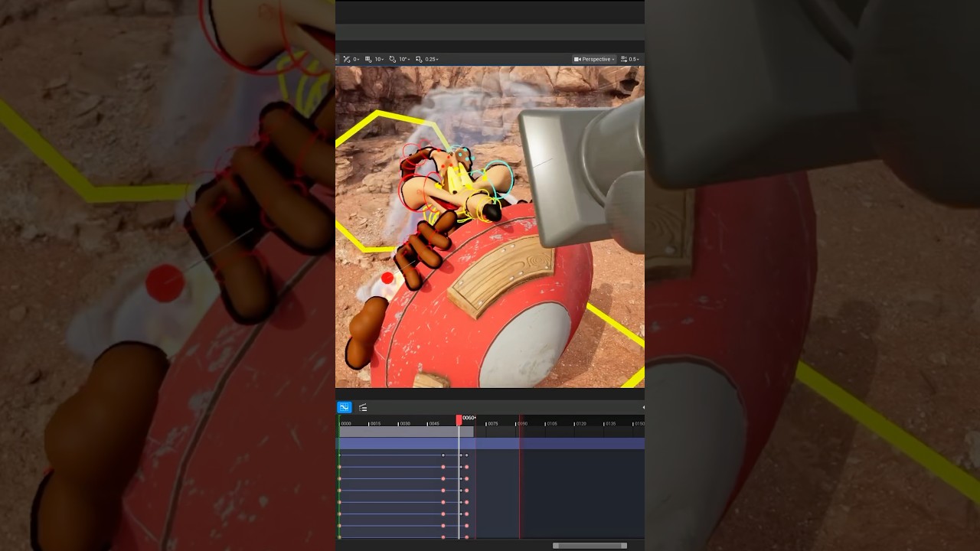Open camera speed 0.5 dropdown
980x551 pixels.
tap(629, 59)
